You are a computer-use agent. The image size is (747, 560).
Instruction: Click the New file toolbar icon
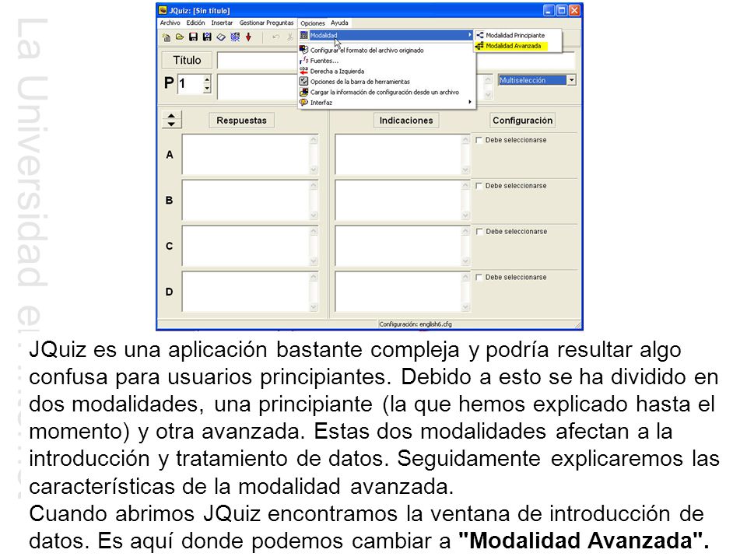pyautogui.click(x=167, y=37)
